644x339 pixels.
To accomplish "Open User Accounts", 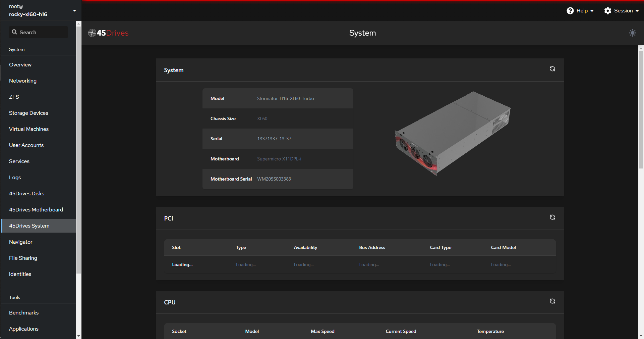I will coord(39,145).
